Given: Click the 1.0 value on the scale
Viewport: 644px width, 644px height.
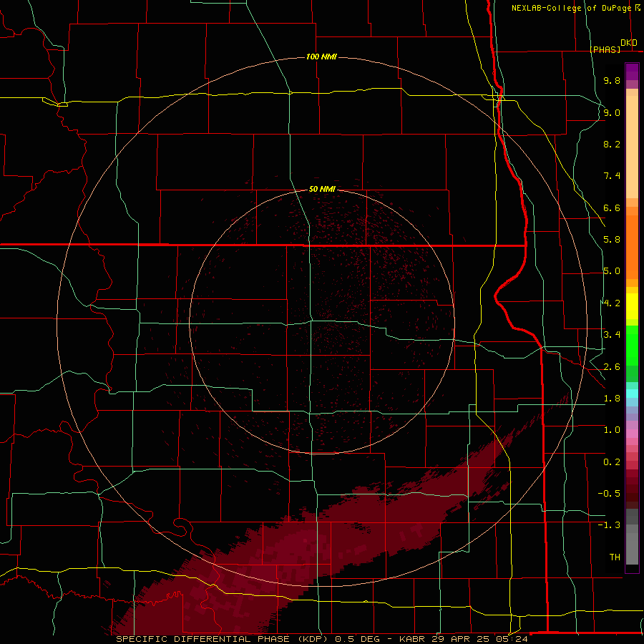Looking at the screenshot, I should click(x=612, y=430).
